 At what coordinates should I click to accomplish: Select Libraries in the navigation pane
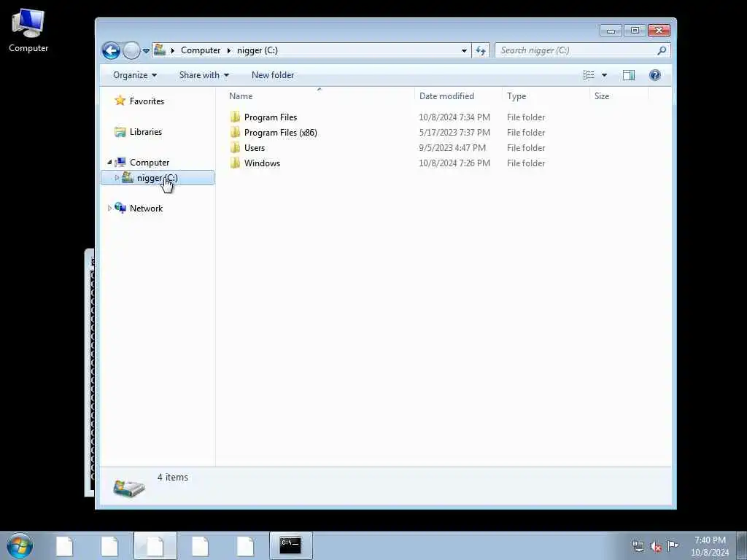click(x=146, y=132)
